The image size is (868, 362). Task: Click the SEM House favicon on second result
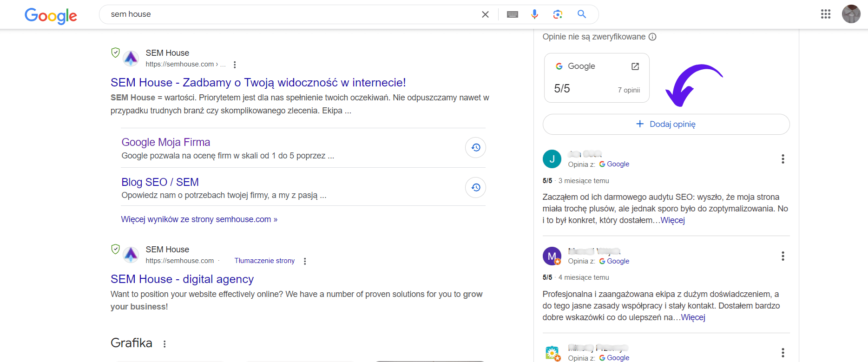(131, 255)
